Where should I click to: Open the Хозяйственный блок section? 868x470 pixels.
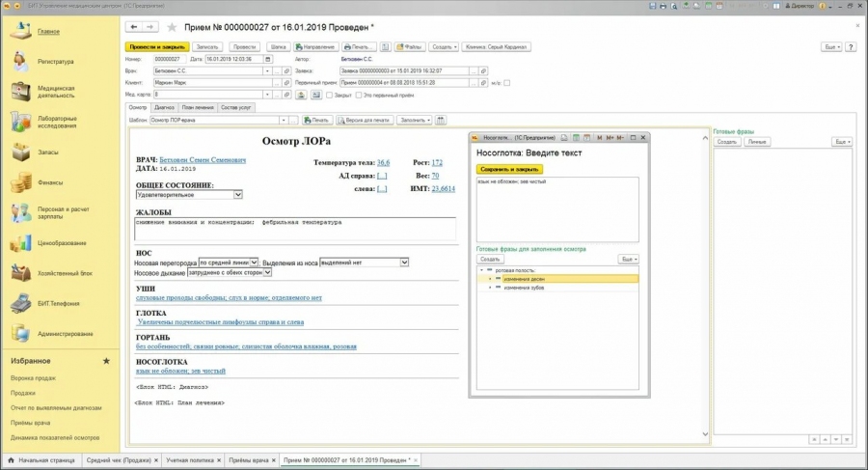pos(65,273)
